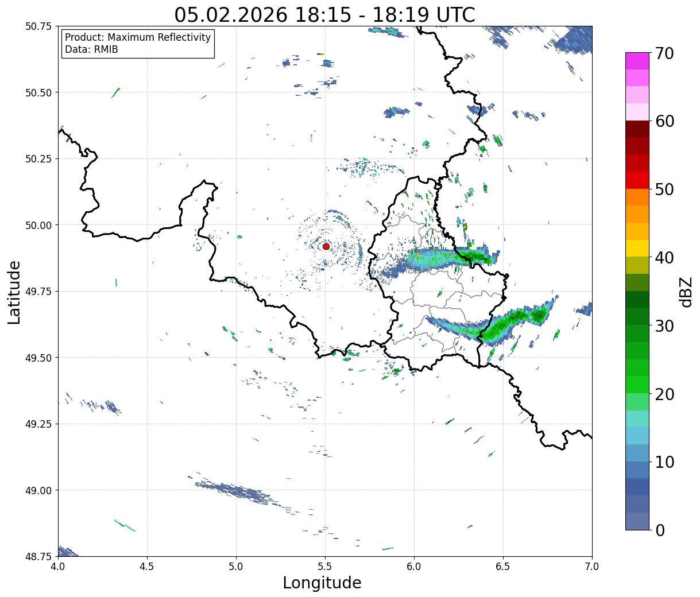
Task: Click the longitude tick label 7.0
Action: coord(592,566)
